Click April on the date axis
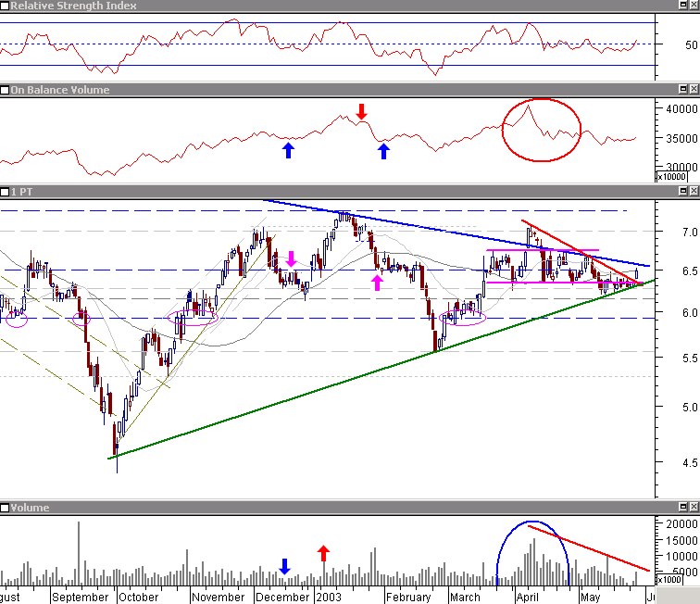Screen dimensions: 700x604 pyautogui.click(x=528, y=598)
